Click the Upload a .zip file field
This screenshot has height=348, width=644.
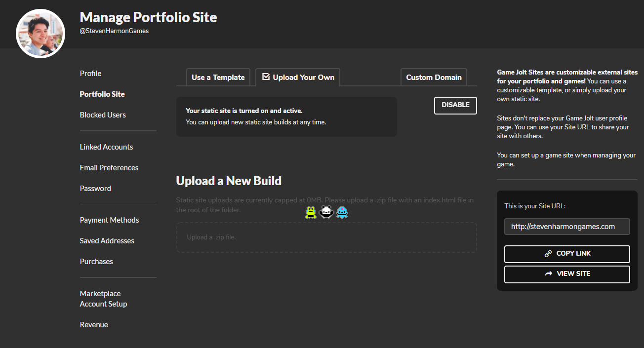pos(326,237)
